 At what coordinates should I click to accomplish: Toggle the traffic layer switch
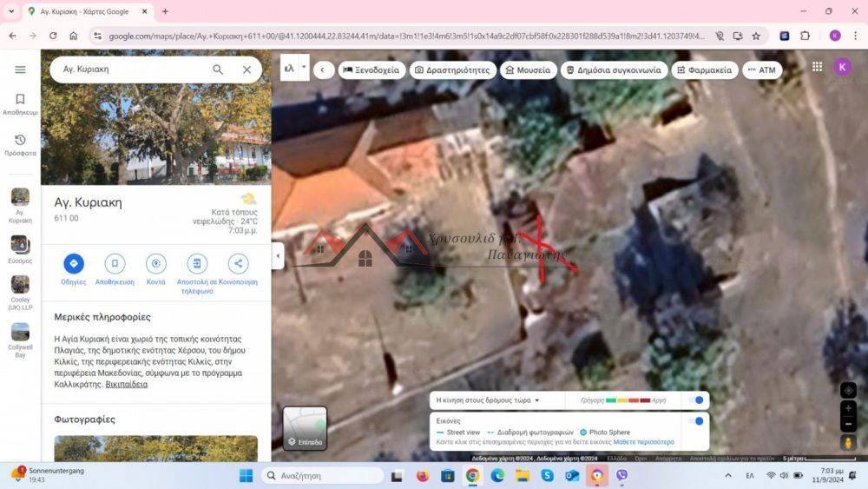(696, 400)
